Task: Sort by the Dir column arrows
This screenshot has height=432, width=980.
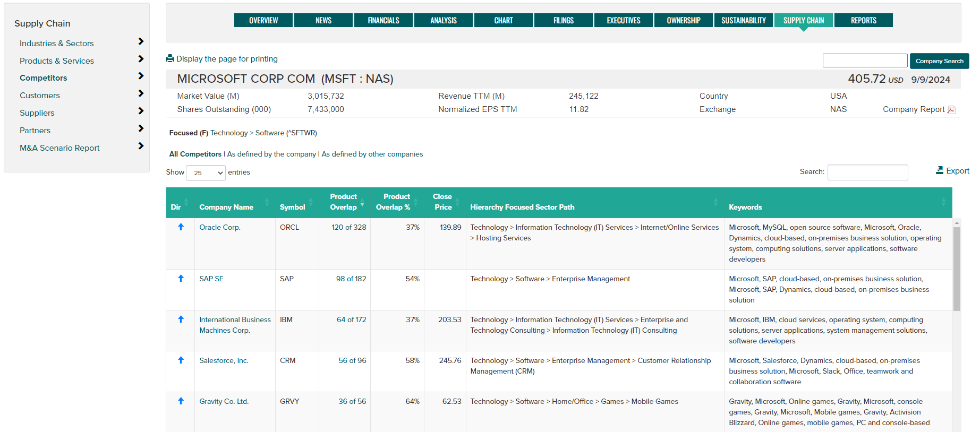Action: pyautogui.click(x=186, y=202)
